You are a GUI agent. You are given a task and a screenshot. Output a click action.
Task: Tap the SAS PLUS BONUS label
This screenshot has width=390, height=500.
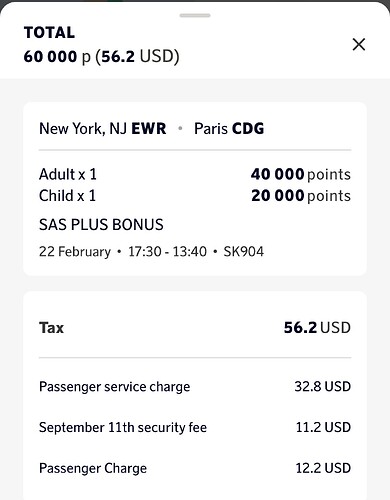[x=101, y=225]
